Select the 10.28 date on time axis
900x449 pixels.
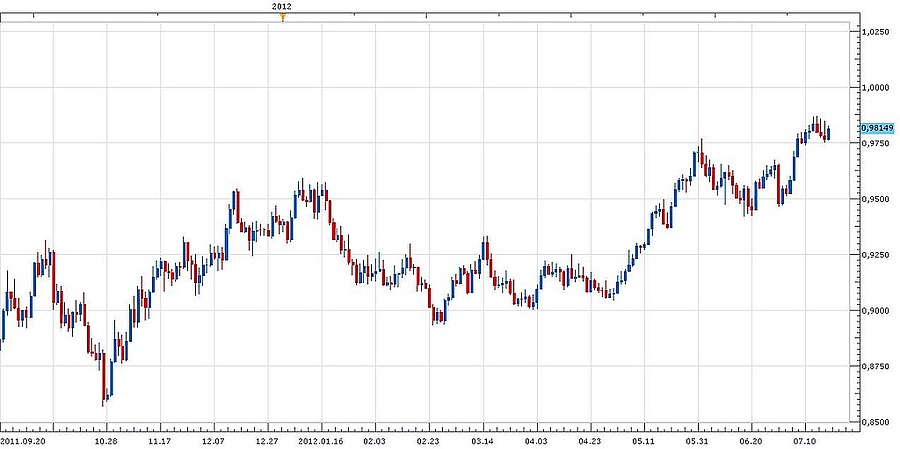106,439
